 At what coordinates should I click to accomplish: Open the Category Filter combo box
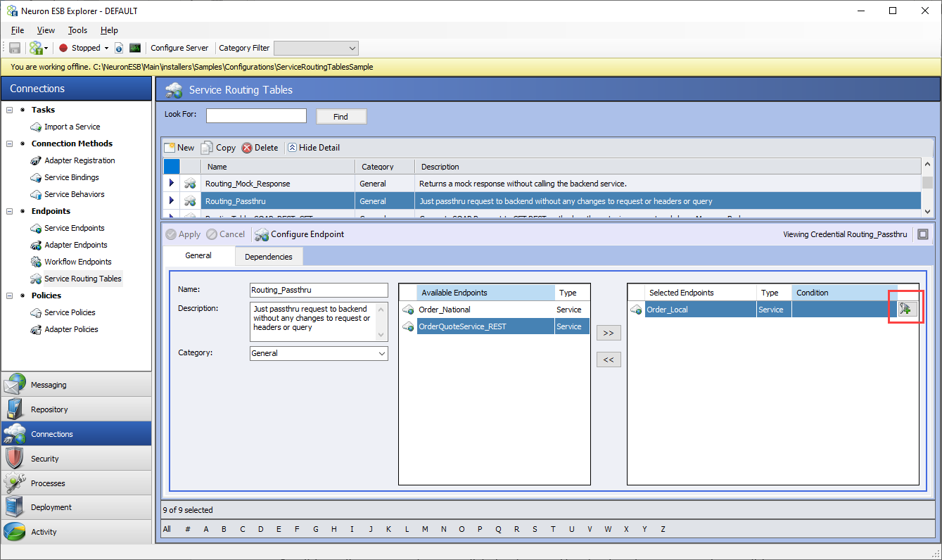pos(316,48)
